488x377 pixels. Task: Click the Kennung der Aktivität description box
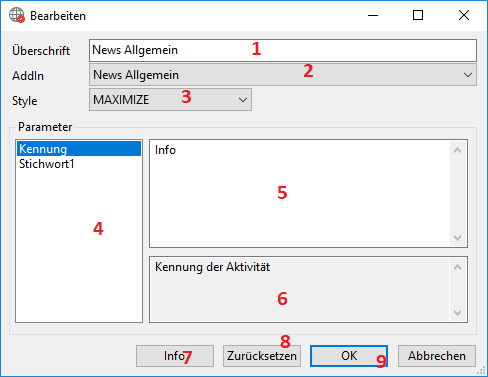[300, 289]
